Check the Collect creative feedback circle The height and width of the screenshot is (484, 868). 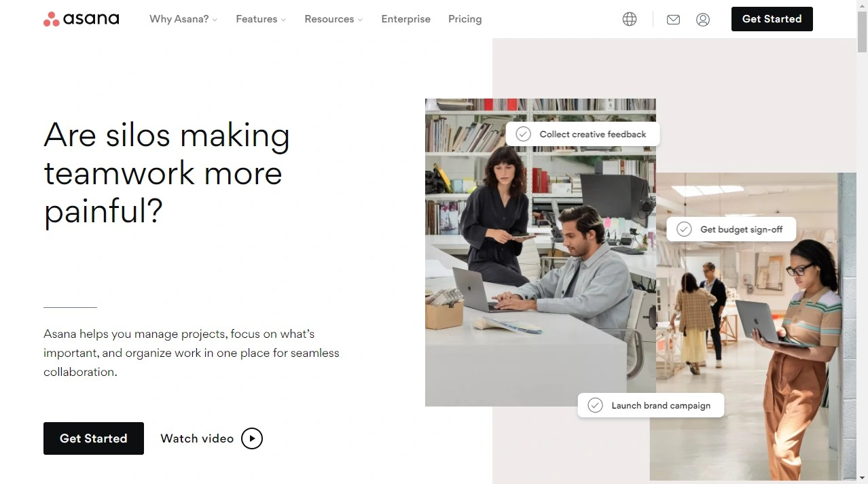[x=523, y=134]
